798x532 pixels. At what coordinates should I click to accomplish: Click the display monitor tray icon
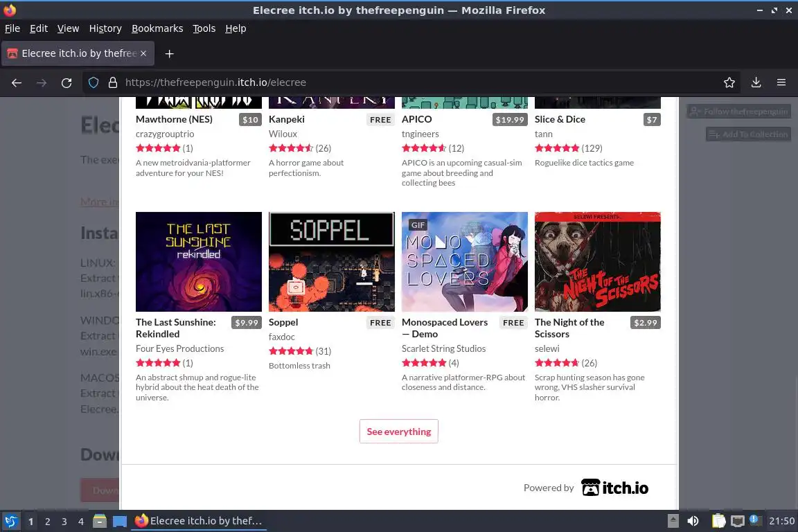coord(738,521)
